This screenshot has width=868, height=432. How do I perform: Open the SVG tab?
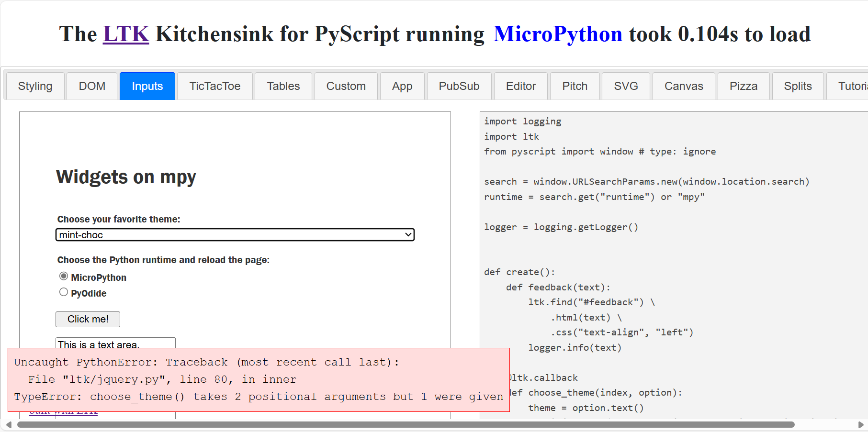click(626, 86)
